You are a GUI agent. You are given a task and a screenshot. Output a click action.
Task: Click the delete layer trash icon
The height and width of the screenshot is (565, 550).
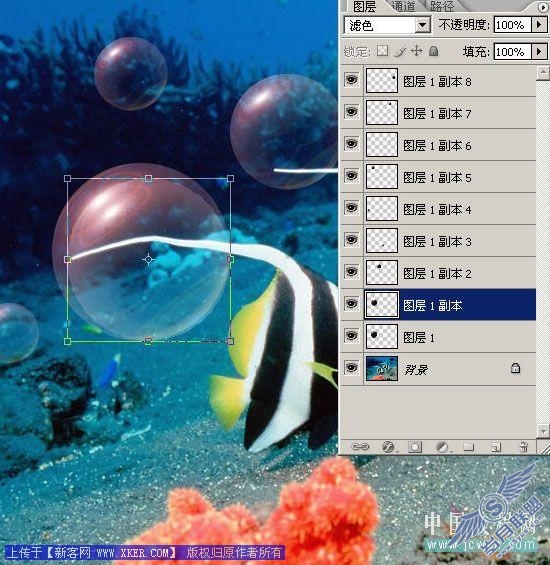[x=524, y=447]
